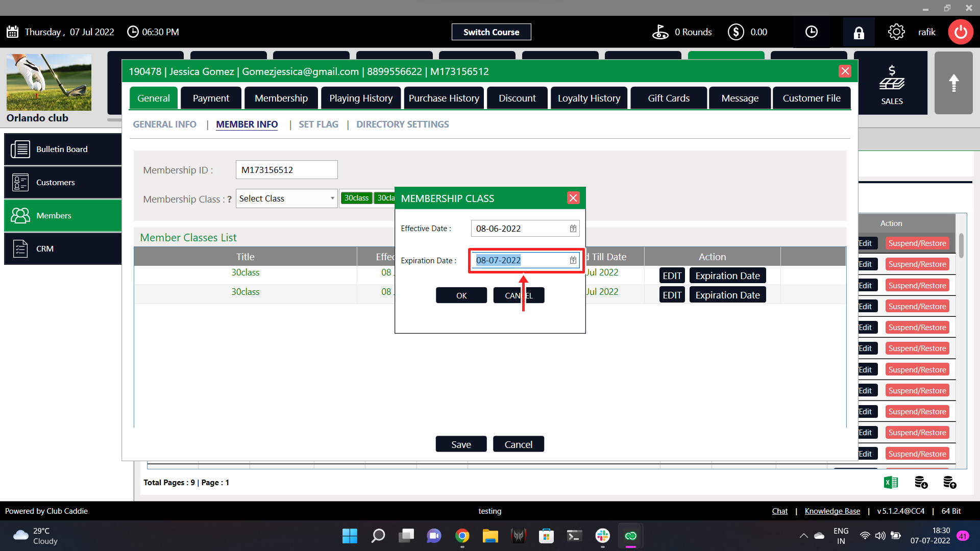Close the Membership Class dialog
The width and height of the screenshot is (980, 551).
[x=573, y=198]
